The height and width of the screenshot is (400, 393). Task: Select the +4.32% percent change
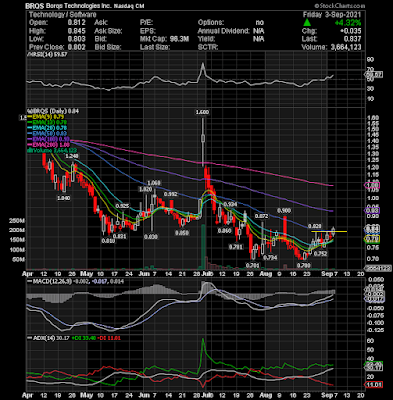click(x=348, y=23)
